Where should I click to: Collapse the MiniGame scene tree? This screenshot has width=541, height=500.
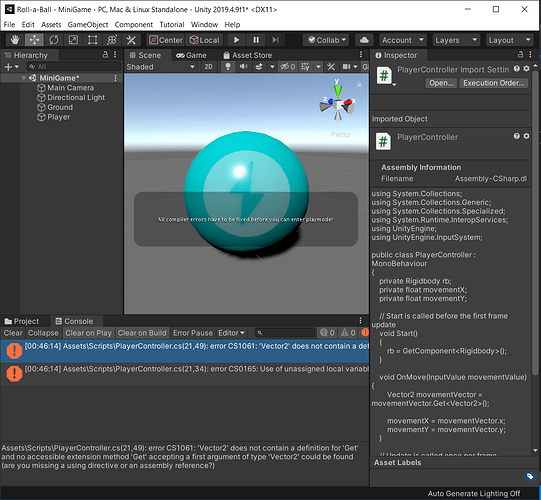(x=23, y=78)
